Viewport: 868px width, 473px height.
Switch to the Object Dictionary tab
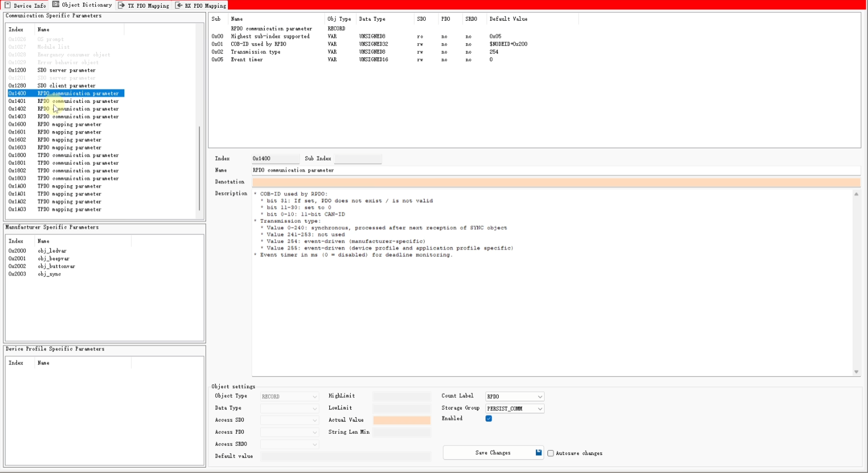tap(82, 5)
